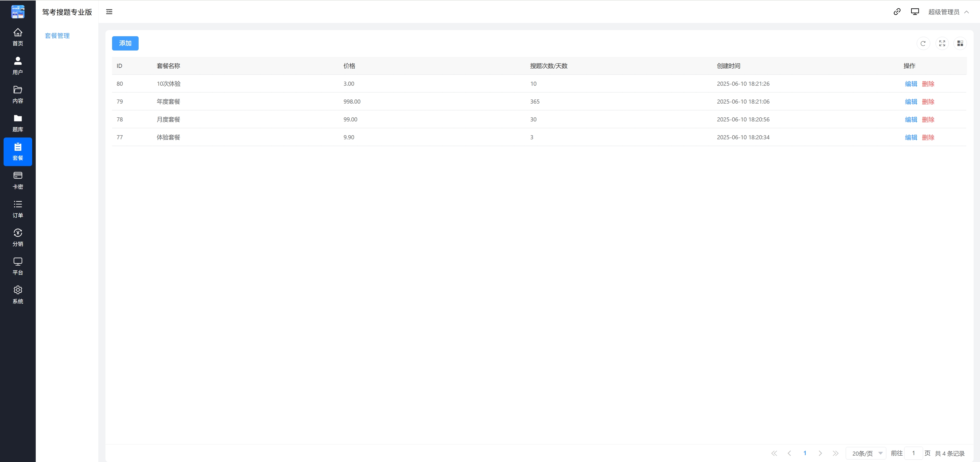
Task: Click the ID 77 cell
Action: pos(120,137)
